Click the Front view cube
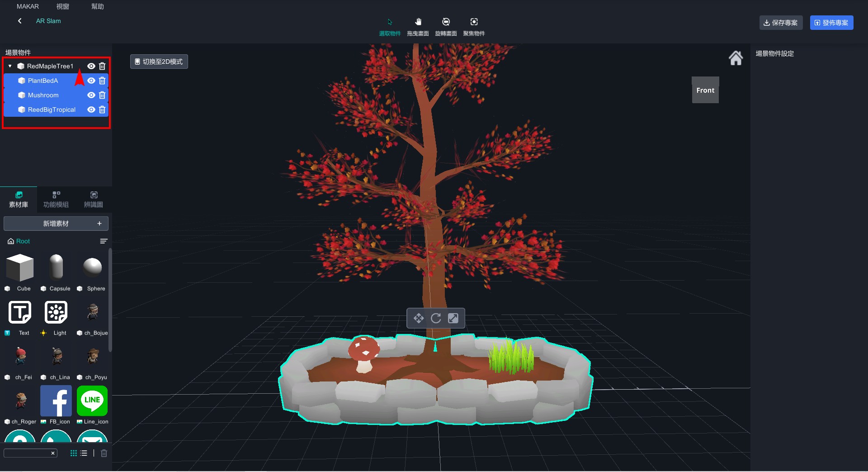 point(705,90)
